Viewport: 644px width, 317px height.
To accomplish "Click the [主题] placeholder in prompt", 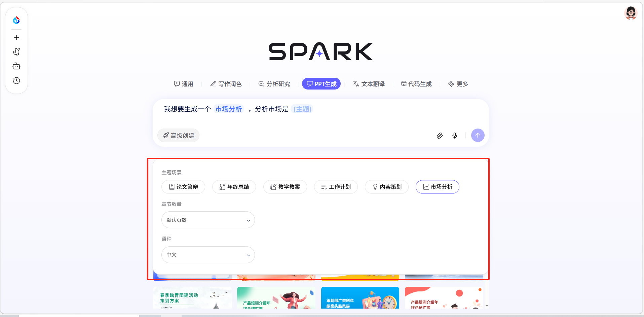I will coord(302,109).
